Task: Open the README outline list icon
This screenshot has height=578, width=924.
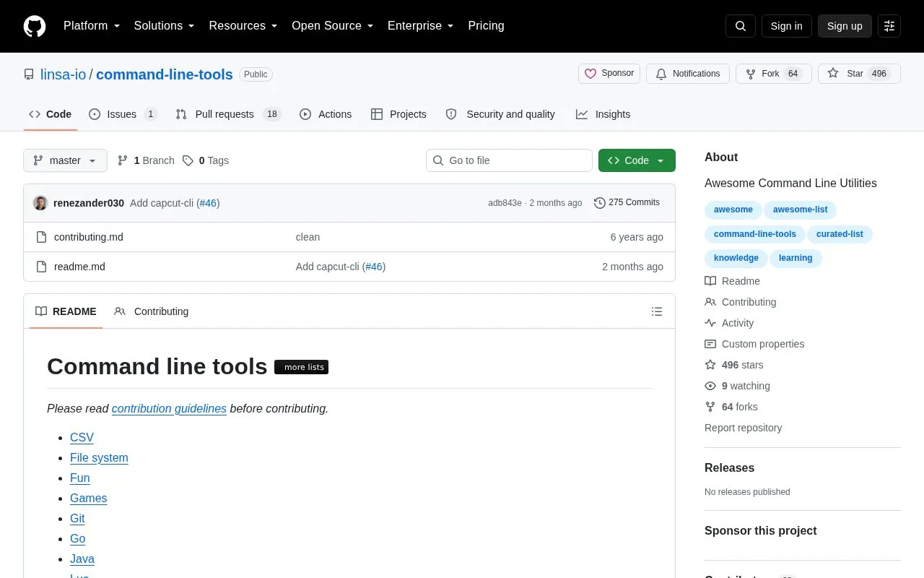Action: [657, 311]
